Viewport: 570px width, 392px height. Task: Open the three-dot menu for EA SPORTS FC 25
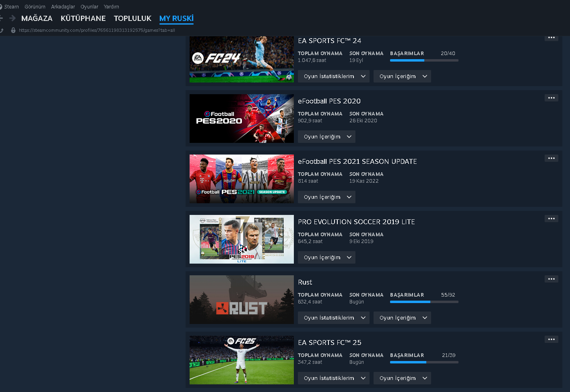click(x=551, y=339)
